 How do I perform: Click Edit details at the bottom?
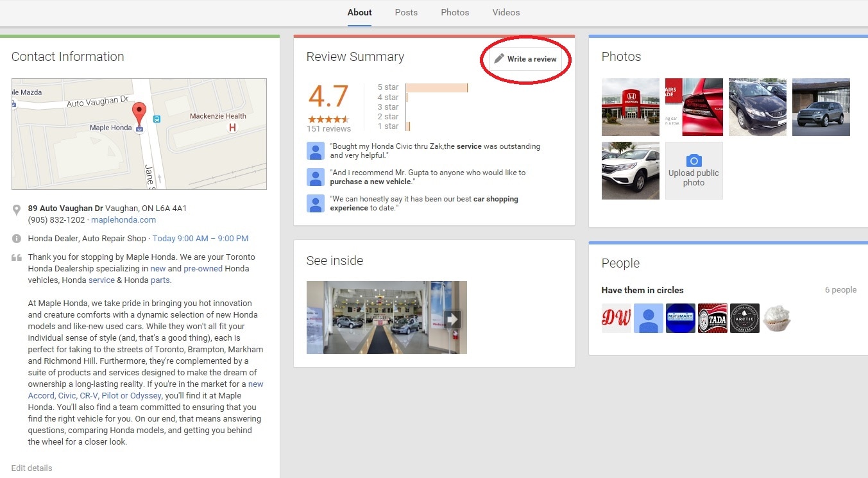[31, 468]
